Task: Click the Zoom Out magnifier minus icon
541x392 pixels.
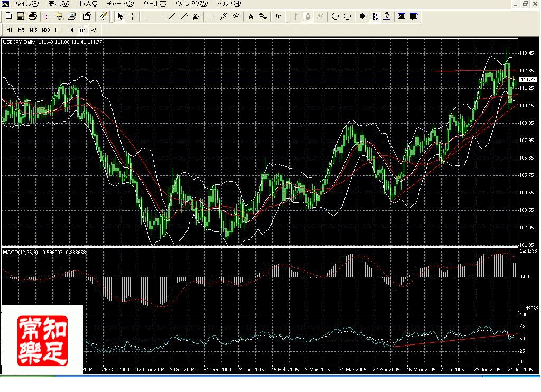Action: tap(347, 16)
